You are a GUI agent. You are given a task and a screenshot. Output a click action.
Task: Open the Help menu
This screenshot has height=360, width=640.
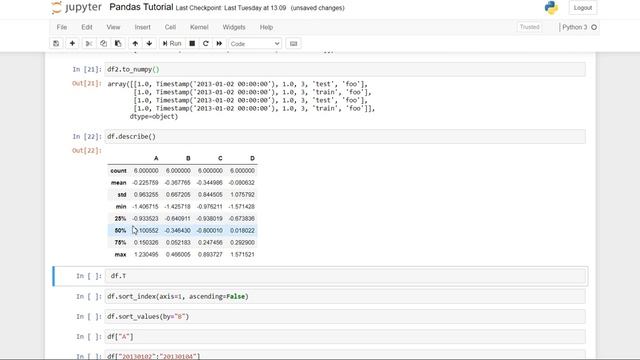[x=266, y=27]
